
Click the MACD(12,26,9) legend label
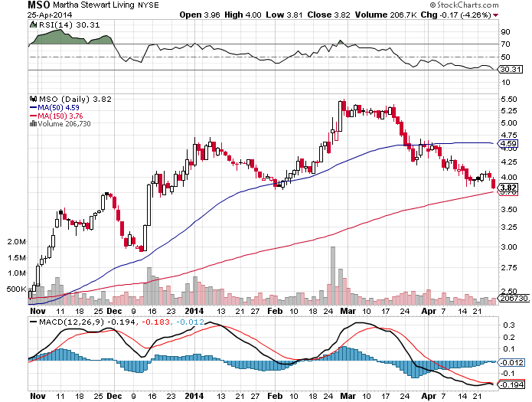click(x=72, y=322)
